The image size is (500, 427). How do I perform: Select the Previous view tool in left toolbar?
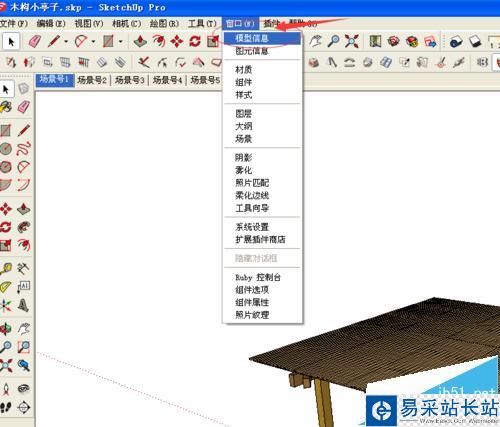pyautogui.click(x=24, y=365)
